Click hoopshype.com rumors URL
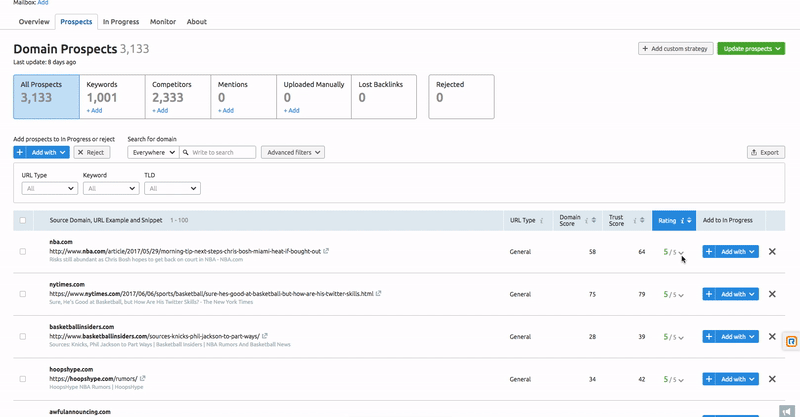Viewport: 800px width, 417px height. [x=93, y=379]
